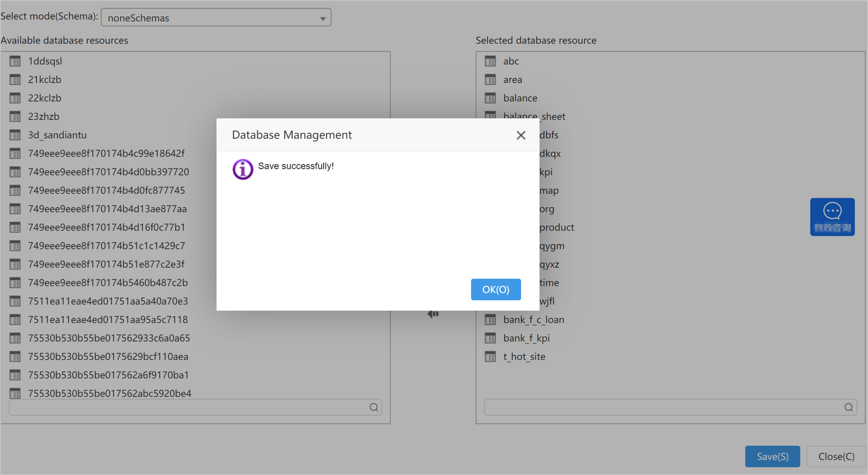Screen dimensions: 868x475
Task: Select table icon for balance
Action: click(x=490, y=98)
